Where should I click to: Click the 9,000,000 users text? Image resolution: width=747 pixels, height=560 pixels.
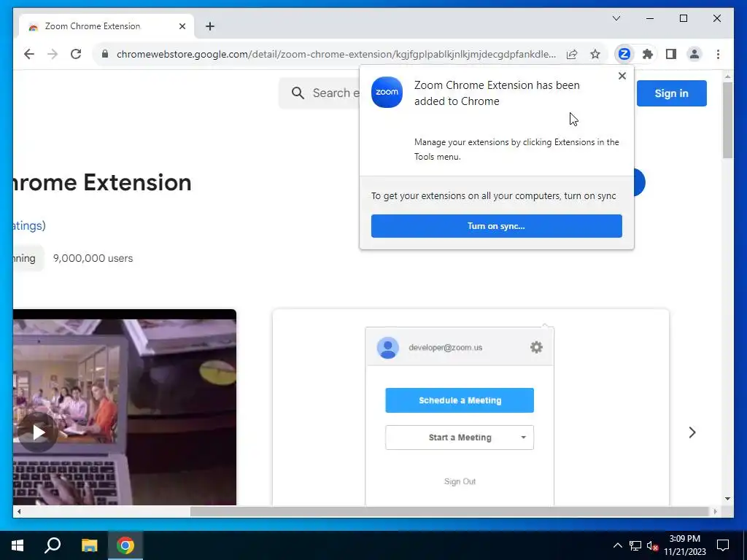click(x=93, y=258)
